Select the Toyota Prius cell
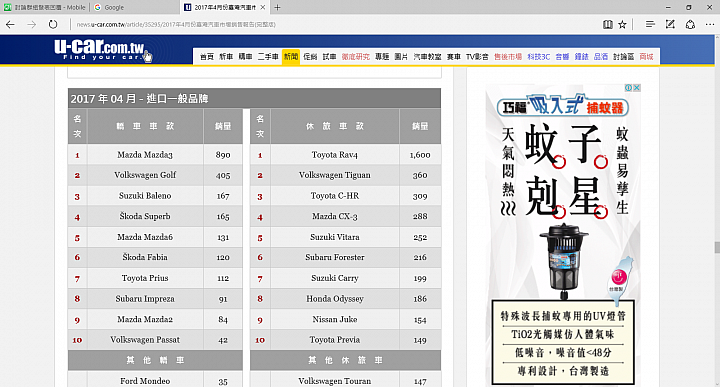 pyautogui.click(x=145, y=278)
